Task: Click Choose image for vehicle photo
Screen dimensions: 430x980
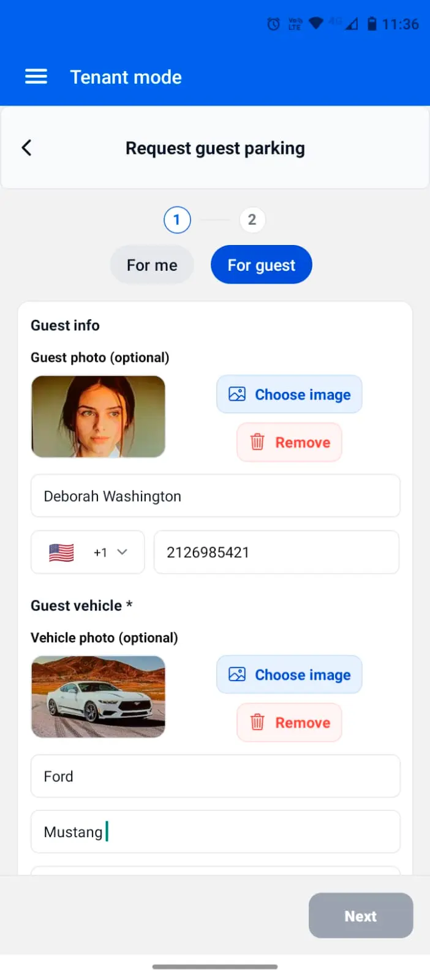Action: [289, 674]
